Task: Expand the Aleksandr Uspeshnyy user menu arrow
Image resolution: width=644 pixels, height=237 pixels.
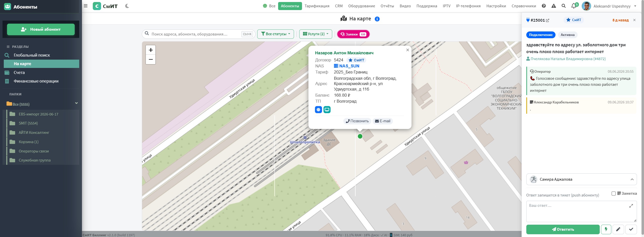Action: pyautogui.click(x=635, y=6)
